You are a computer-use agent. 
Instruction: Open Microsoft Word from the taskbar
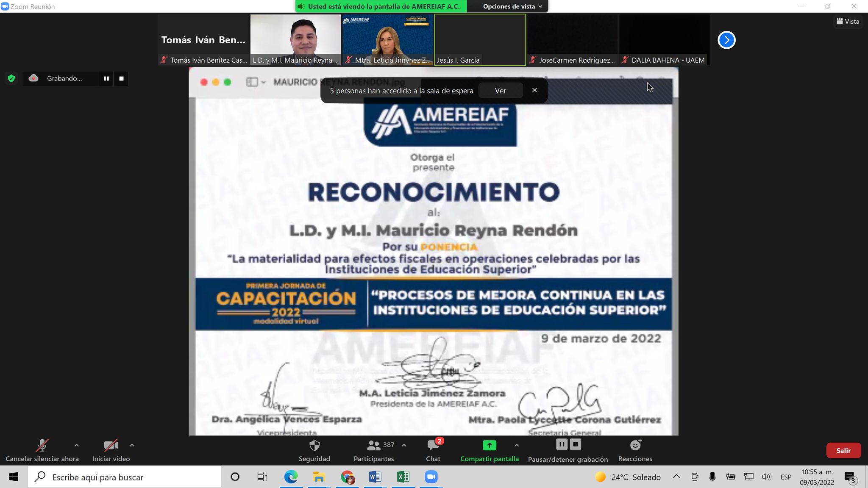(375, 477)
